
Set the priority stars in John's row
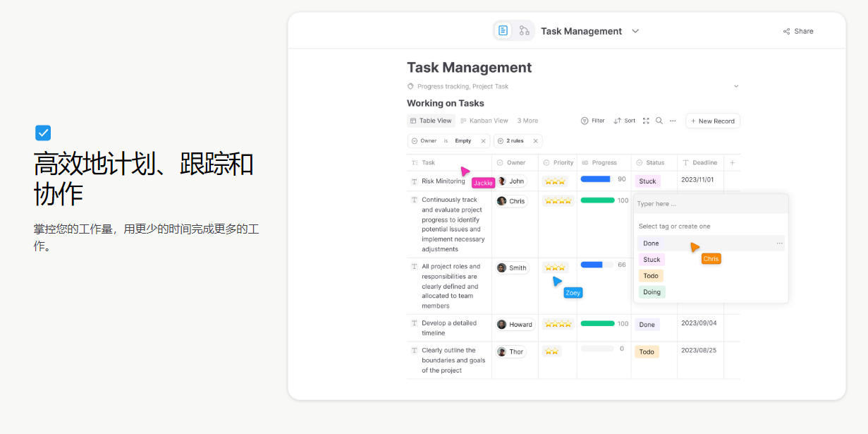point(555,181)
